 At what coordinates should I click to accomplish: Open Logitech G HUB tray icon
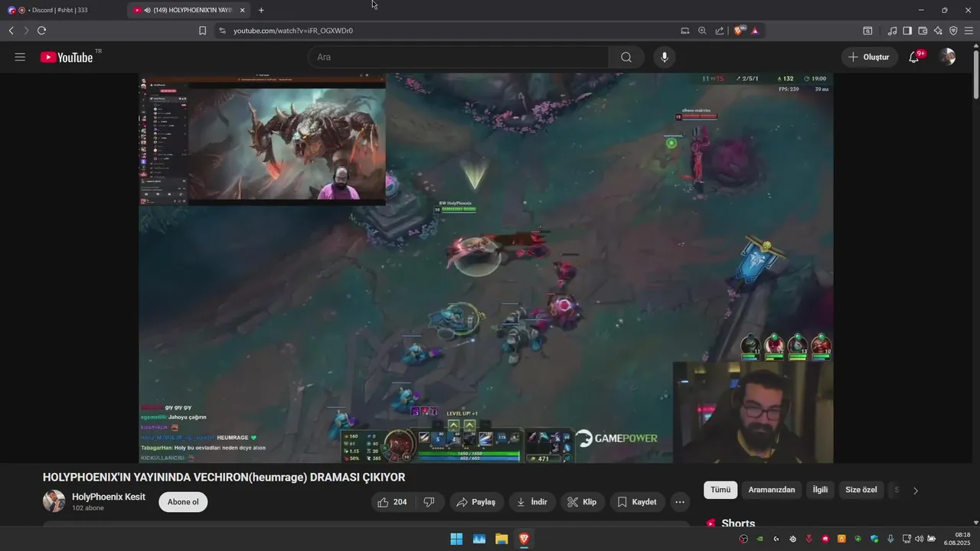[x=776, y=539]
